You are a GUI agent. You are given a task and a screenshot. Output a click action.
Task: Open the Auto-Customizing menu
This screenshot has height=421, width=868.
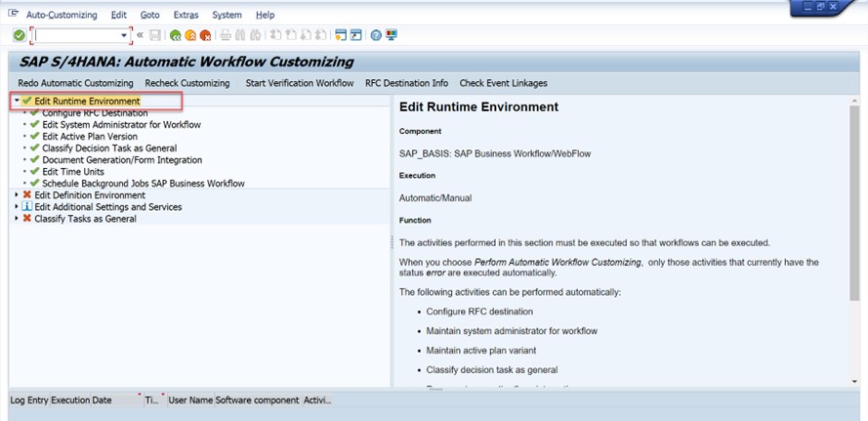(x=62, y=15)
